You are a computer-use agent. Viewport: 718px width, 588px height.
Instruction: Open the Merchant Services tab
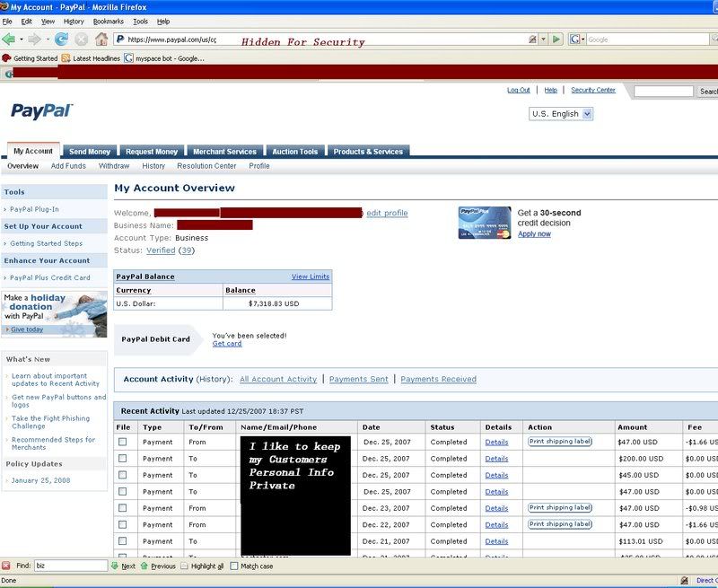pyautogui.click(x=225, y=151)
